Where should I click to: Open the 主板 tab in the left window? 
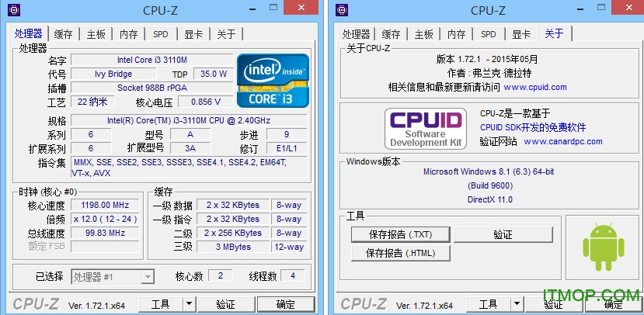pyautogui.click(x=96, y=34)
